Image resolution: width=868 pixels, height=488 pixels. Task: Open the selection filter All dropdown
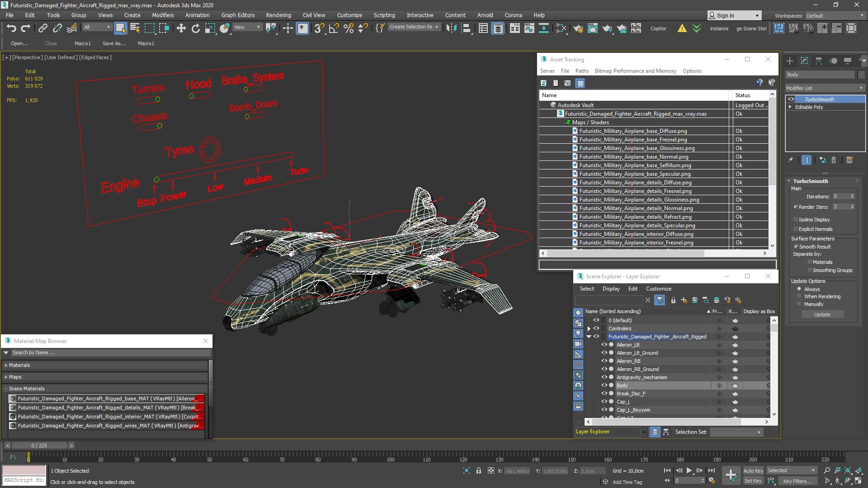[97, 27]
